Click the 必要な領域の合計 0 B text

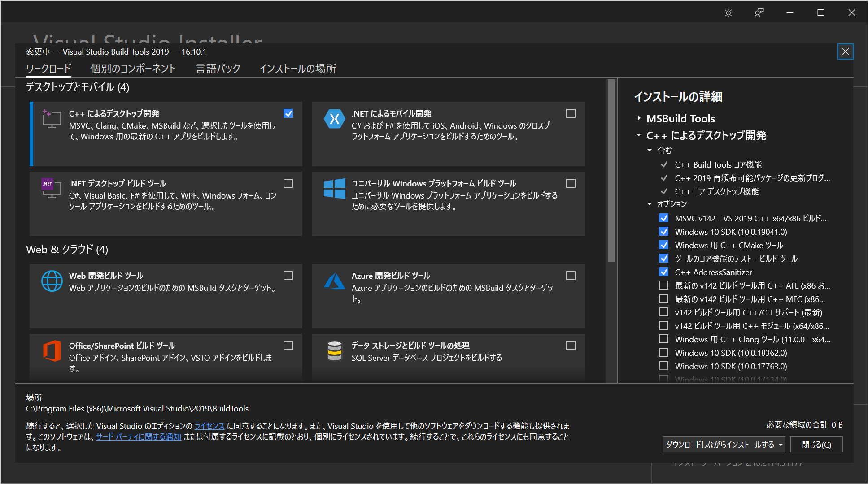tap(804, 424)
